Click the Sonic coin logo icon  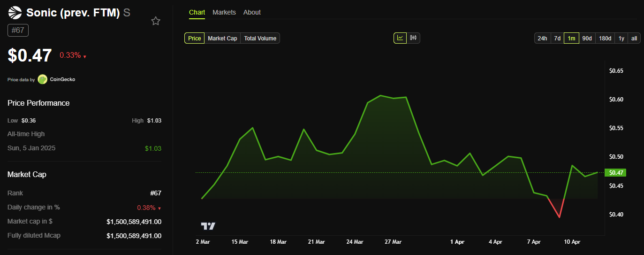pos(15,13)
